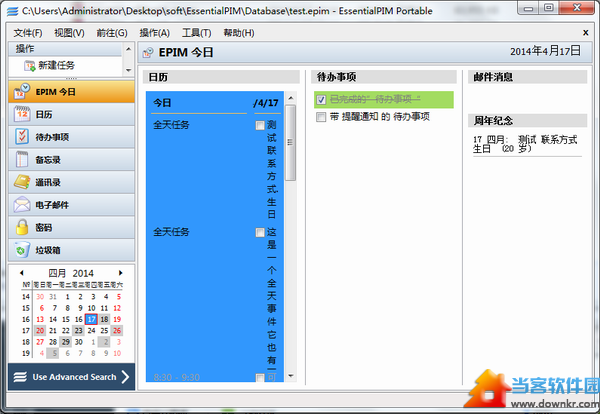Open the 通讯录 contacts book icon
Image resolution: width=600 pixels, height=414 pixels.
click(x=22, y=182)
